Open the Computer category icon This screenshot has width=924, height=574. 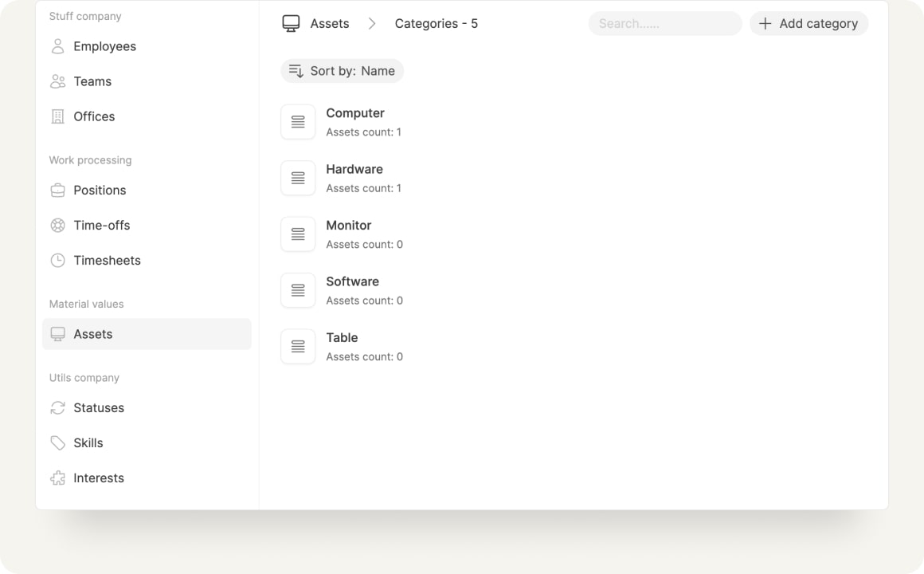coord(297,121)
